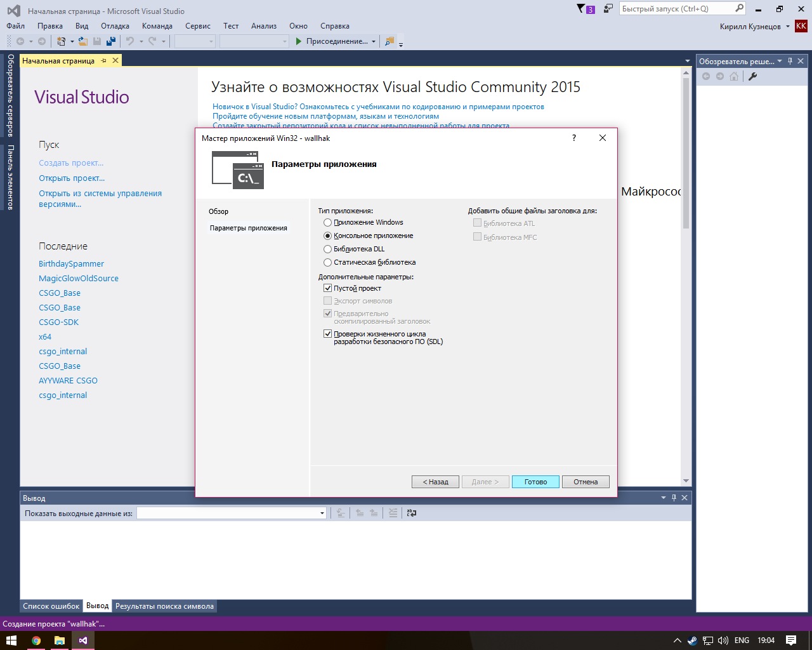
Task: Pin the Start Page tab
Action: point(103,61)
